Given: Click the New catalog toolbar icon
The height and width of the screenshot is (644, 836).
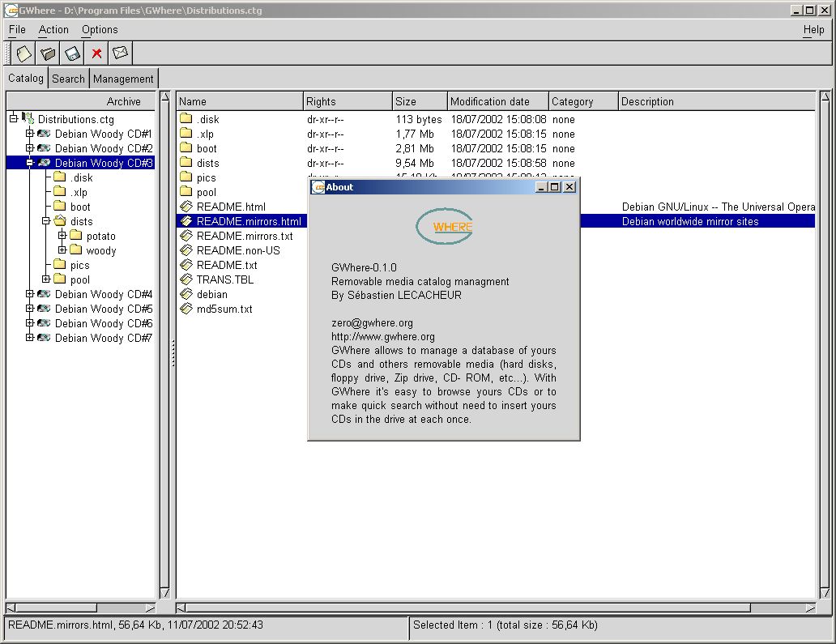Looking at the screenshot, I should point(23,53).
